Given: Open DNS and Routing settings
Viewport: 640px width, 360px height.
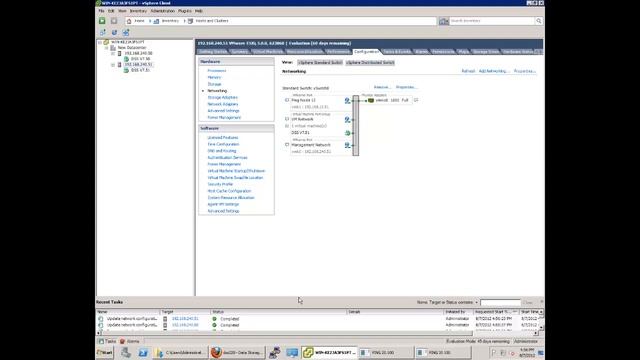Looking at the screenshot, I should [222, 151].
